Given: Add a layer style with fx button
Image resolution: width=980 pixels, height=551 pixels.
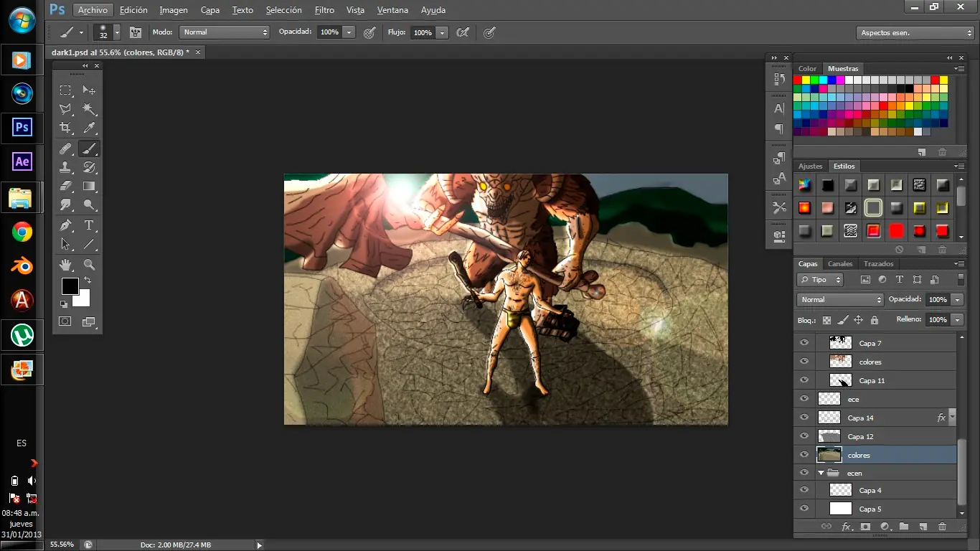Looking at the screenshot, I should click(x=847, y=527).
